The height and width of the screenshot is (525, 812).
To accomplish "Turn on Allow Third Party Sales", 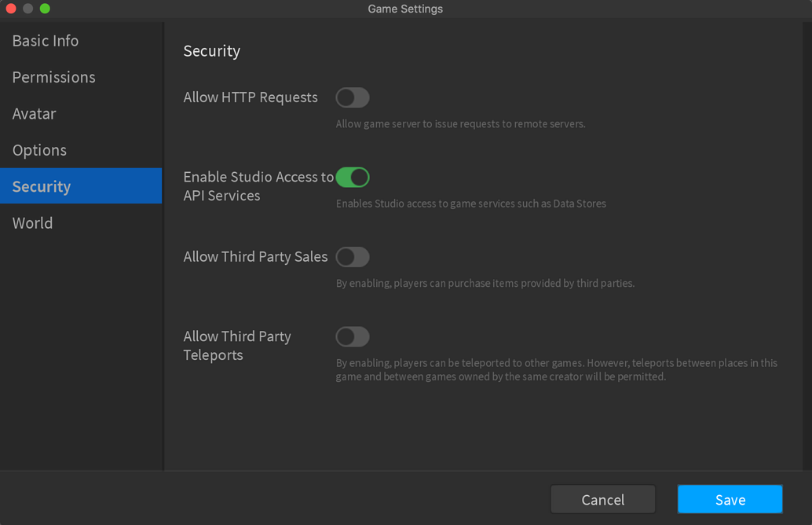I will (352, 257).
